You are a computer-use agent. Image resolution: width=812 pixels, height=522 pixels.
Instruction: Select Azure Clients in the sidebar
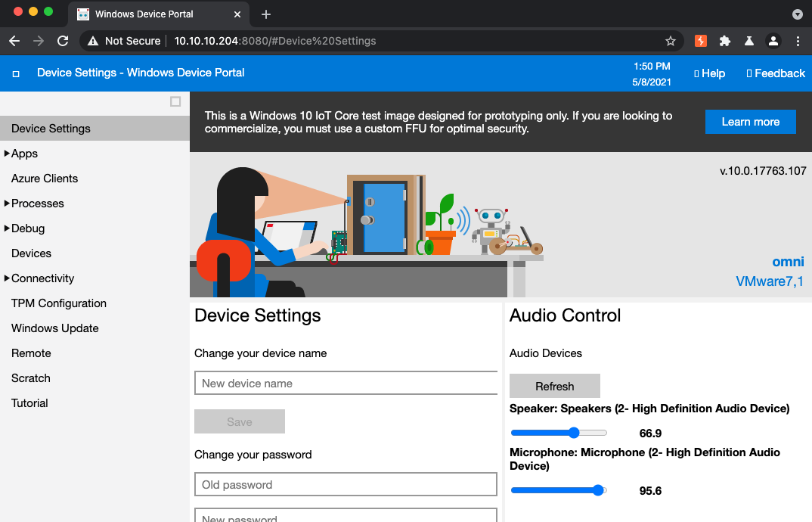coord(45,179)
